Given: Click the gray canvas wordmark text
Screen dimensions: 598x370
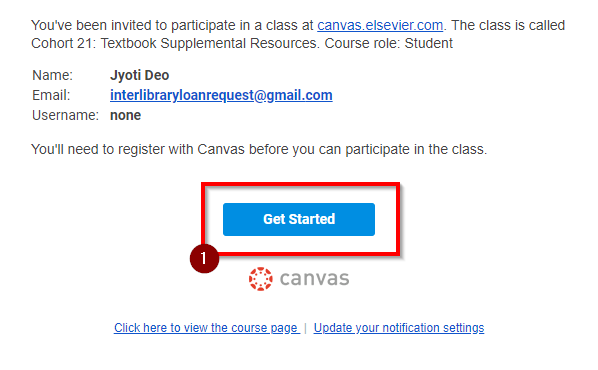Looking at the screenshot, I should coord(314,279).
